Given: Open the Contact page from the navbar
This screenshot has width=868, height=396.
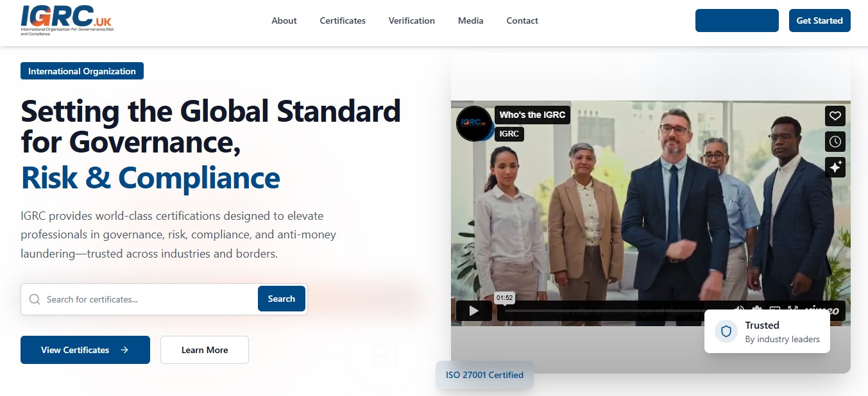Looking at the screenshot, I should point(522,21).
